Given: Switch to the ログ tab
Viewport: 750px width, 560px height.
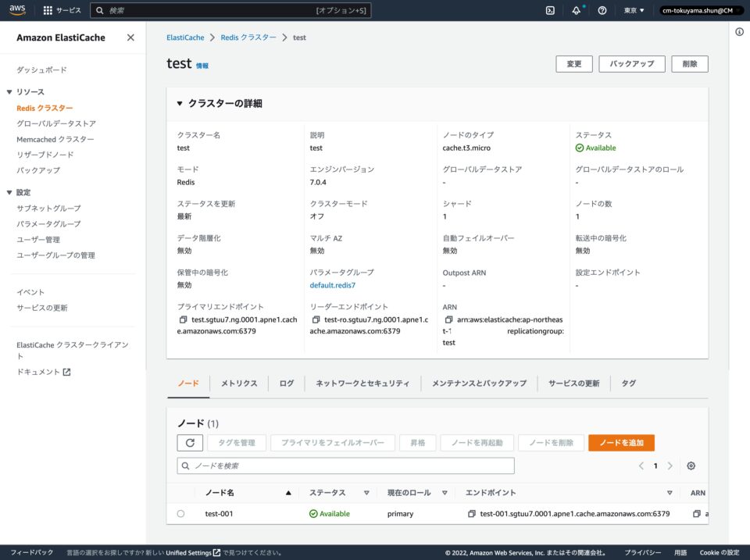Looking at the screenshot, I should 287,383.
